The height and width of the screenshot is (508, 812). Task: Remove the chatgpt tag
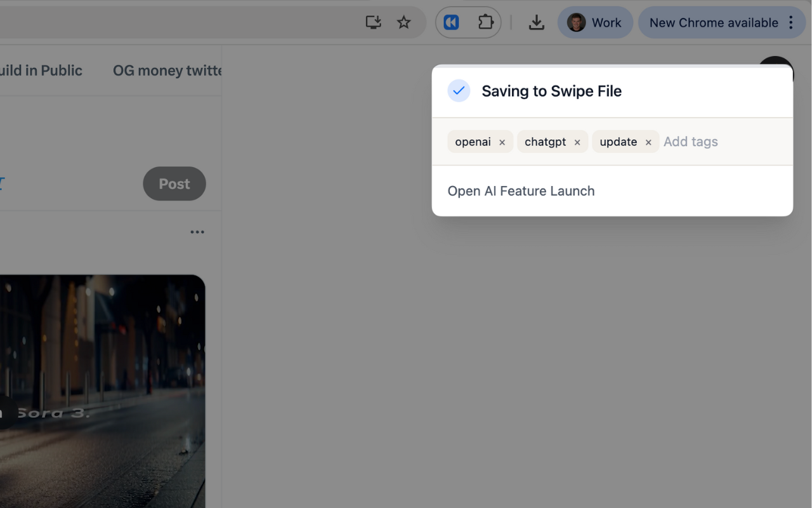coord(577,142)
